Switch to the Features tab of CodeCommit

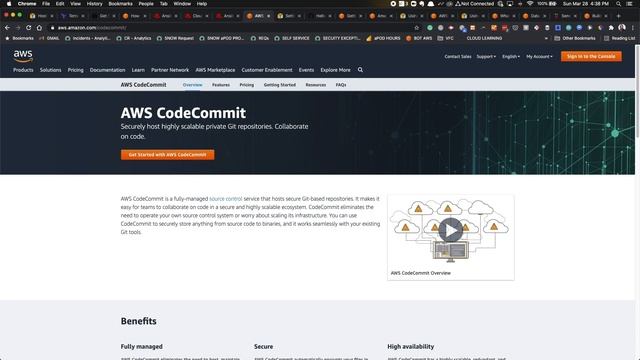[221, 85]
